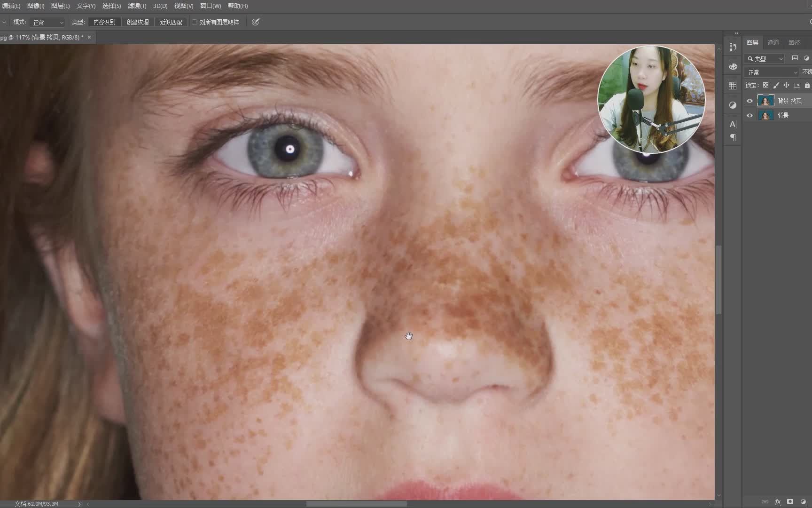Viewport: 812px width, 508px height.
Task: Open the 文字(Y) menu
Action: pyautogui.click(x=86, y=6)
